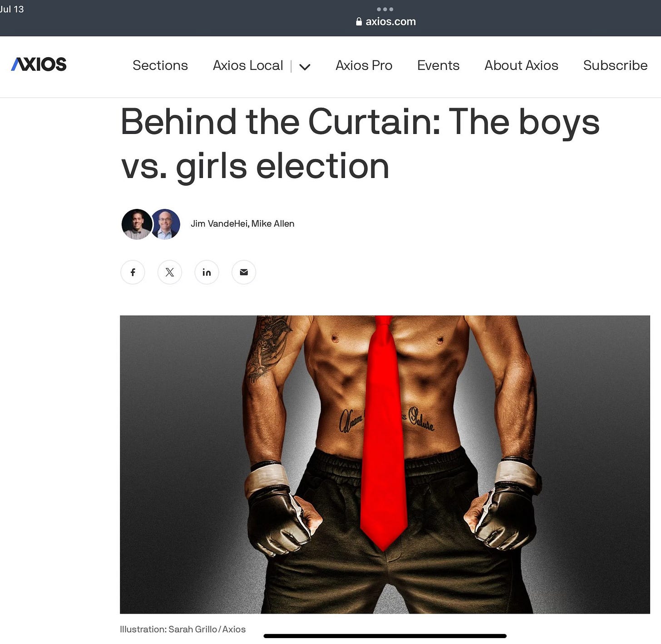Share article via email icon
661x644 pixels.
244,272
